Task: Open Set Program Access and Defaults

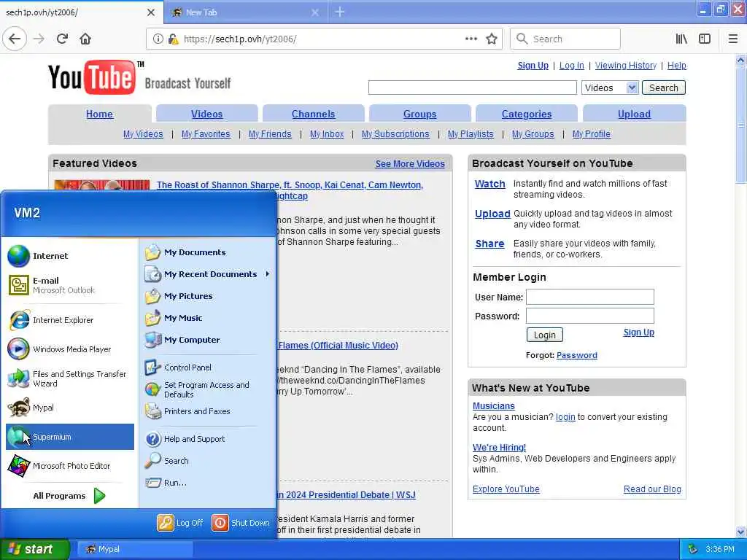Action: [207, 389]
